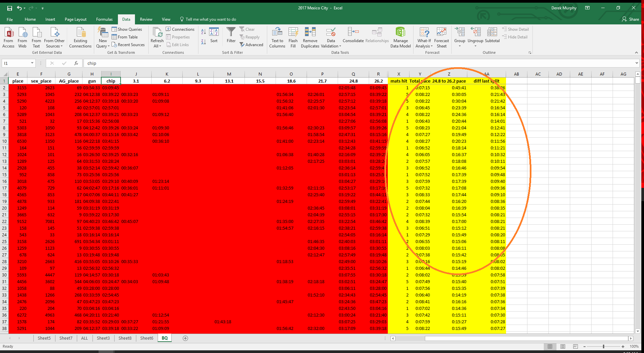Click Recent Sources
Screen dimensions: 644x353
pyautogui.click(x=128, y=45)
